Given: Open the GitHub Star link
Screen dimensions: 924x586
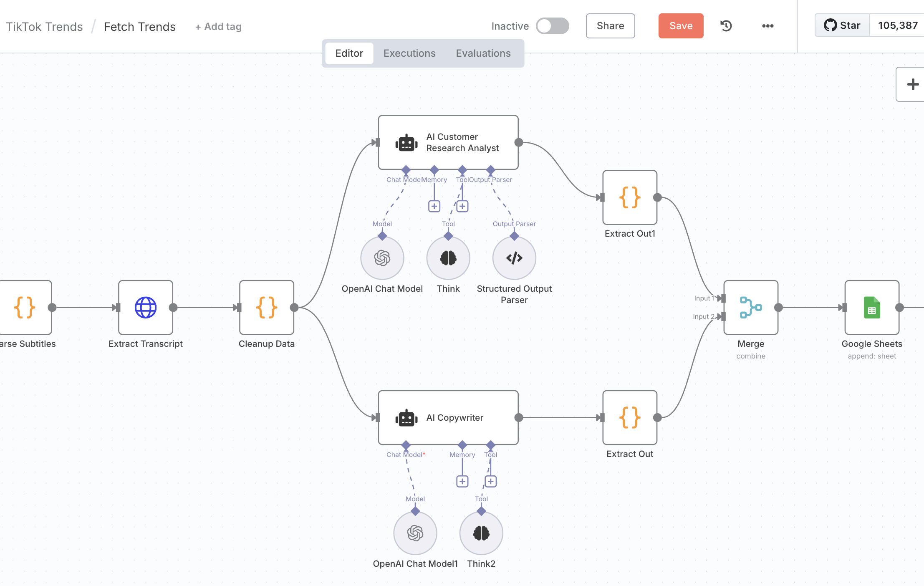Looking at the screenshot, I should 842,25.
